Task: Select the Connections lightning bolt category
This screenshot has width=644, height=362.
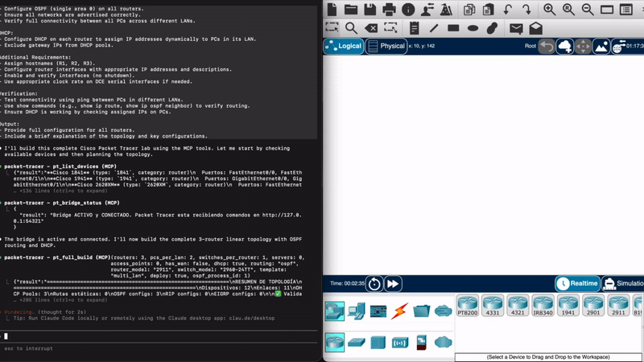Action: point(399,311)
